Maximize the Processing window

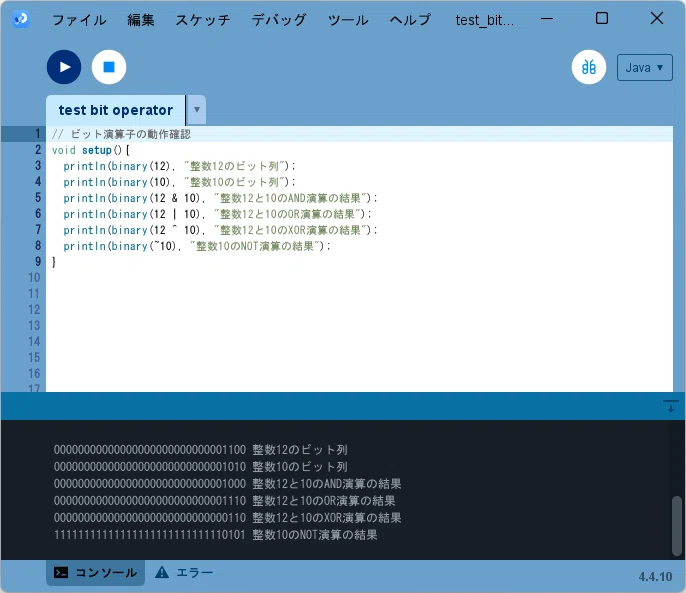(x=602, y=18)
